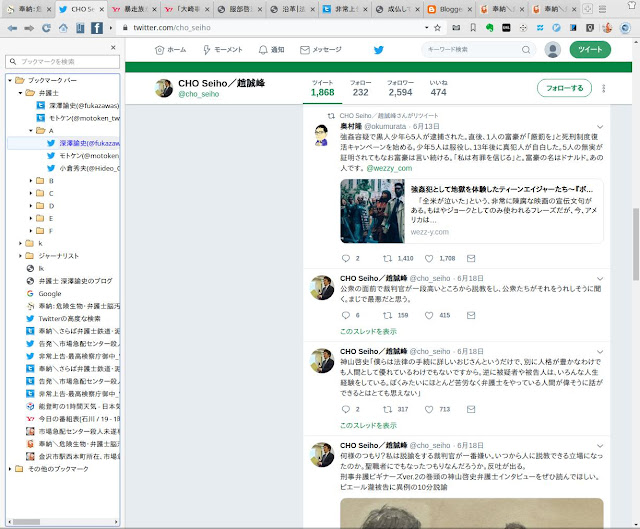Click the Twitter bird logo in the header
Image resolution: width=640 pixels, height=529 pixels.
pyautogui.click(x=378, y=50)
